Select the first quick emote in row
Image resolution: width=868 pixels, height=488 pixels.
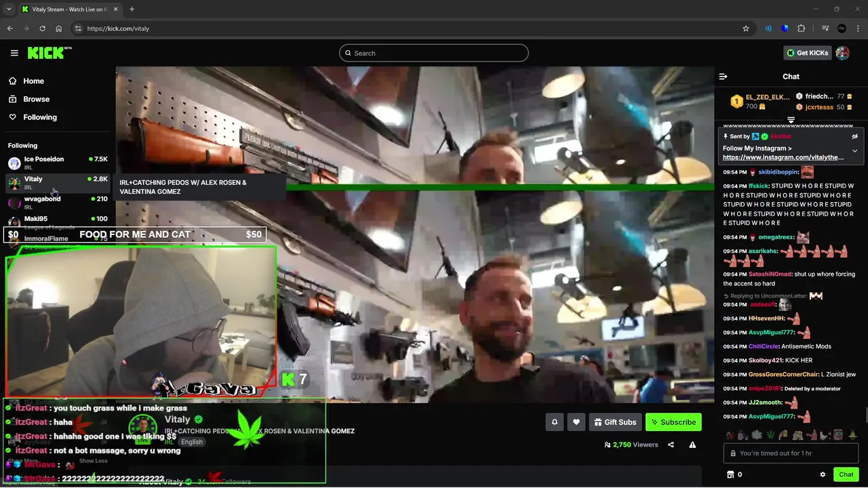pos(730,434)
